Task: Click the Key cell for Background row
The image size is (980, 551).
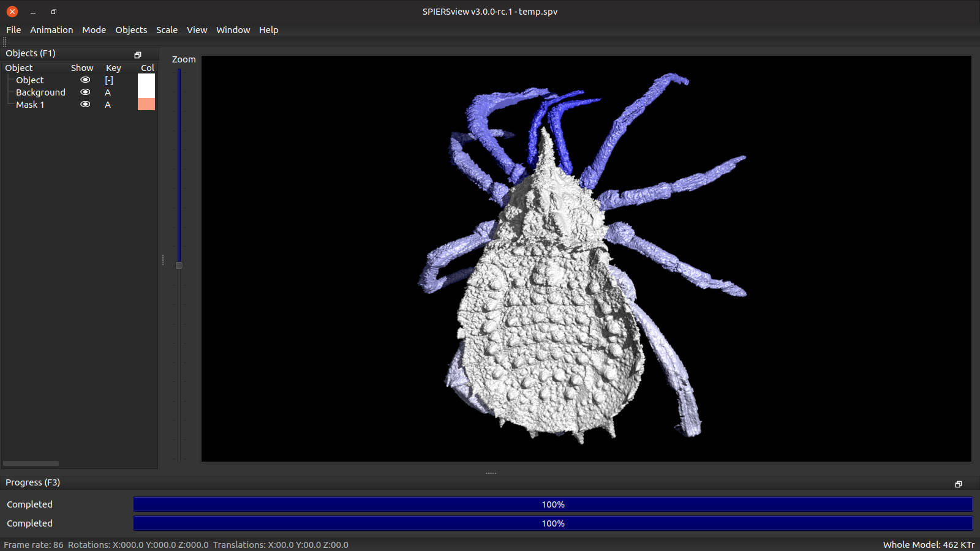Action: tap(108, 92)
